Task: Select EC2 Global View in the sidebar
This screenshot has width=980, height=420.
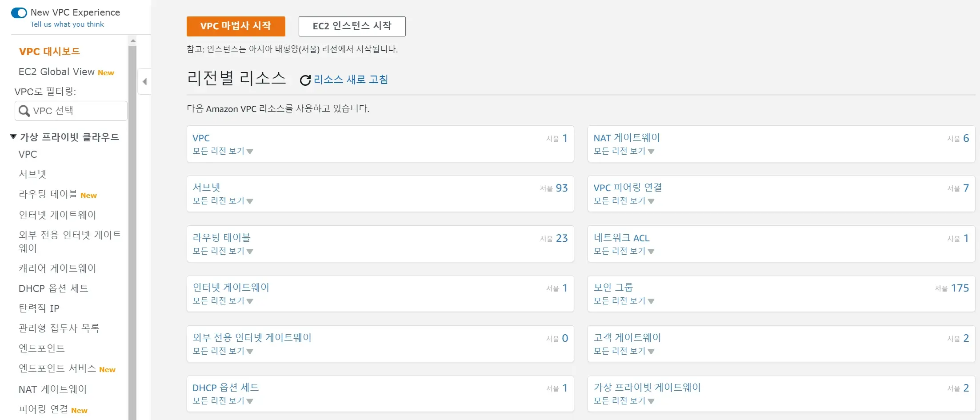Action: (56, 72)
